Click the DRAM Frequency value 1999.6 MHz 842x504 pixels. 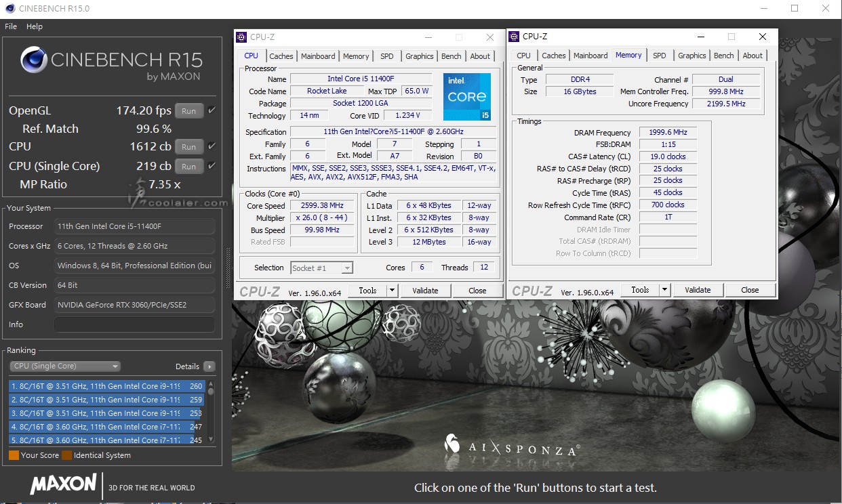coord(668,133)
